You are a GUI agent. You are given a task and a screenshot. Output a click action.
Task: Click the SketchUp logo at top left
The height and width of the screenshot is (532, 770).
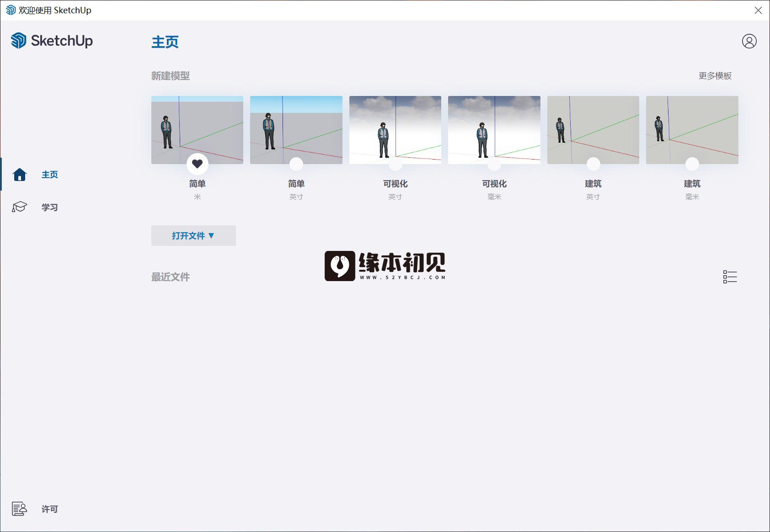52,41
